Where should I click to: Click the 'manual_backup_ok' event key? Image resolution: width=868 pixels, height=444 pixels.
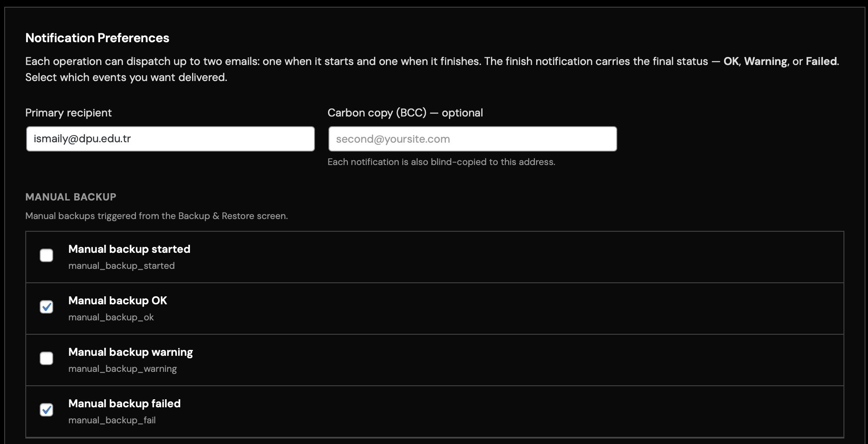[x=111, y=317]
